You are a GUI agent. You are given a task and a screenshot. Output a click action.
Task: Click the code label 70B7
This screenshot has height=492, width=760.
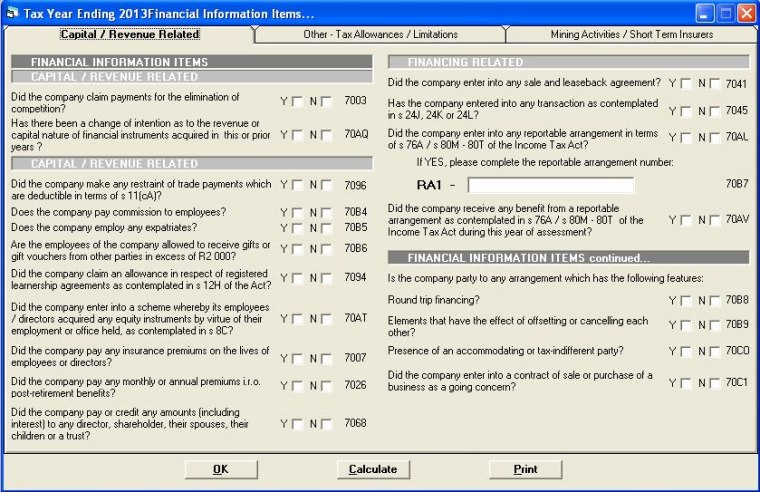pyautogui.click(x=737, y=184)
